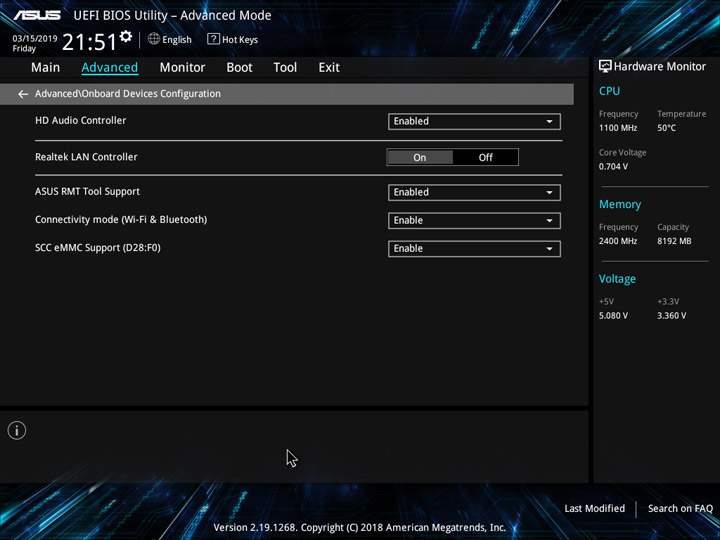Open Connectivity mode Wi-Fi & Bluetooth dropdown
This screenshot has height=540, width=720.
[x=474, y=220]
